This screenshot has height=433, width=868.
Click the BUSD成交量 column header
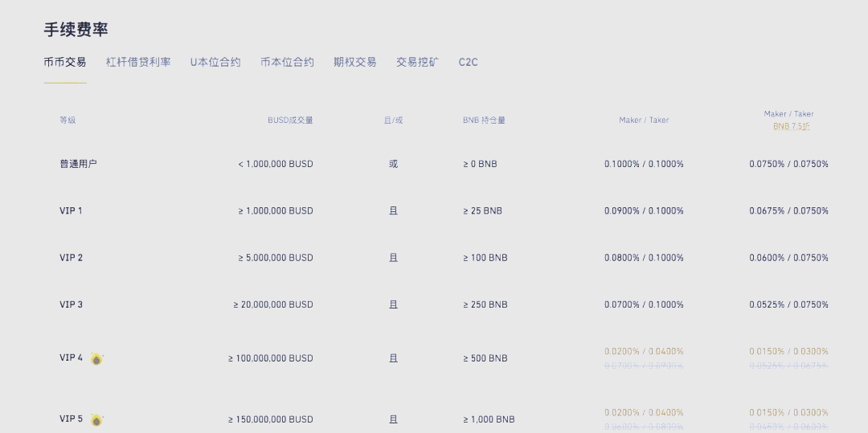[290, 121]
